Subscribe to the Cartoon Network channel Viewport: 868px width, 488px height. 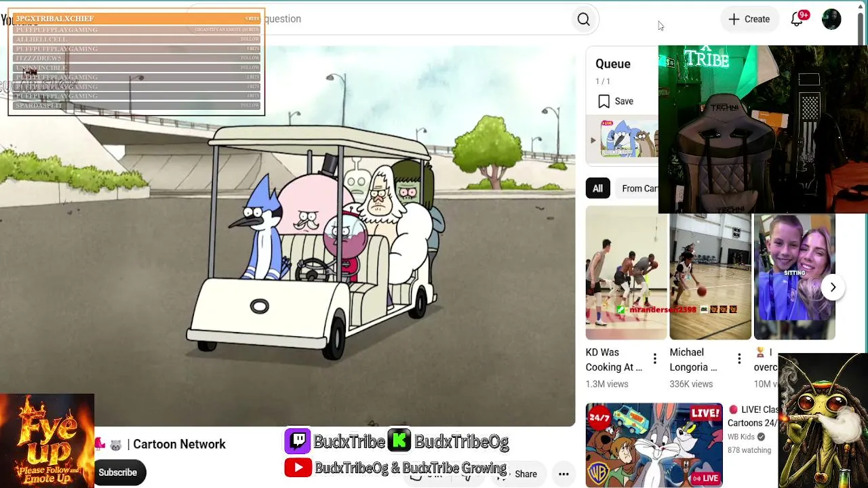coord(118,472)
